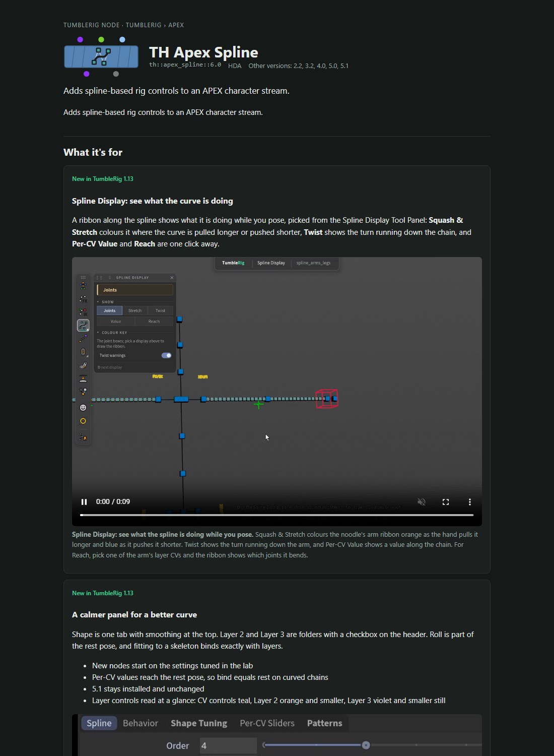Select the Twist display option

pos(160,310)
